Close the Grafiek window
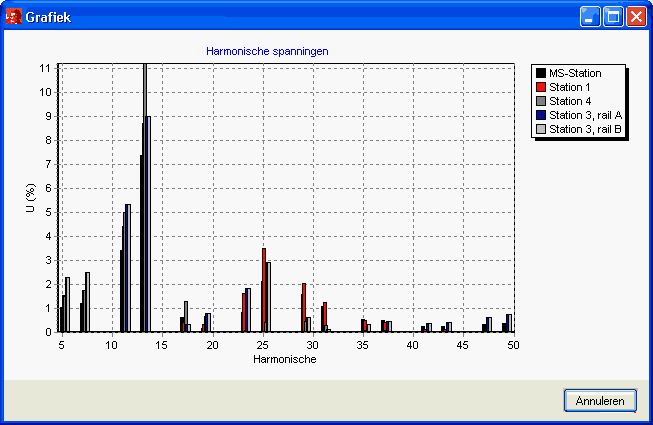653x425 pixels. (635, 17)
